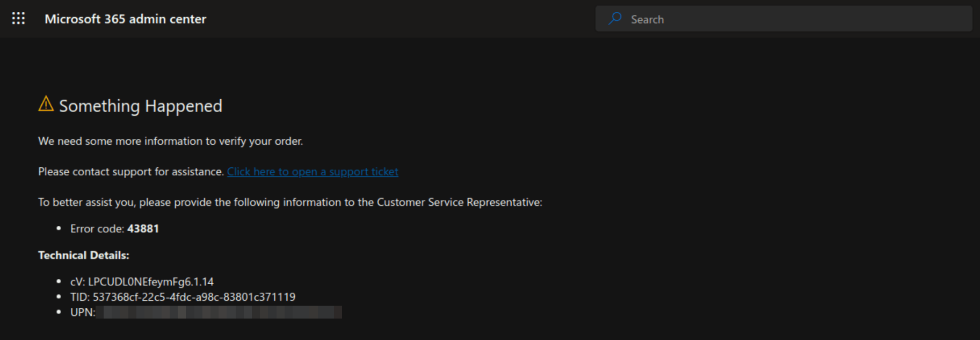Select the TID value 537368cf-22c5-4fdc-a98c-83801c371119
This screenshot has height=340, width=980.
pyautogui.click(x=194, y=297)
